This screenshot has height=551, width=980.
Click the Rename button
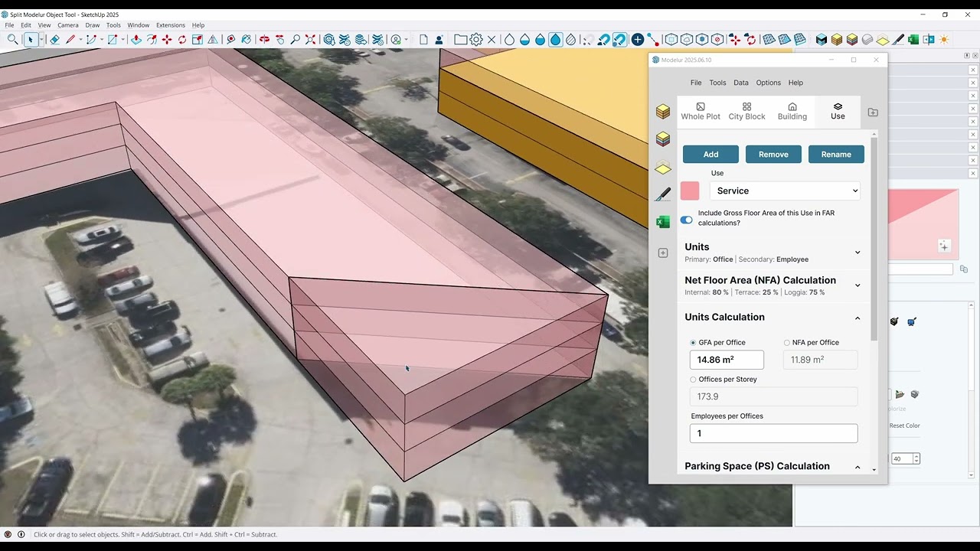tap(836, 154)
